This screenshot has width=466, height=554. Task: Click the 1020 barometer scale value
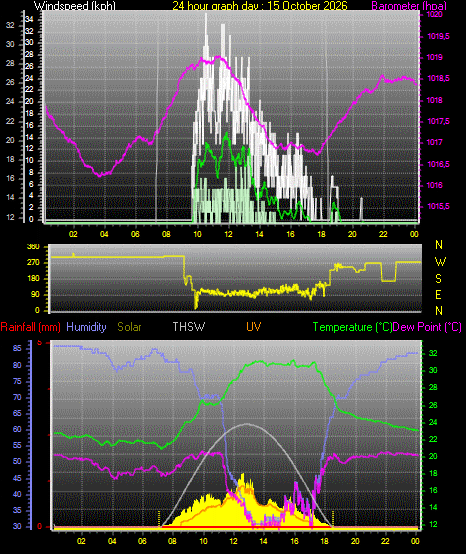435,14
